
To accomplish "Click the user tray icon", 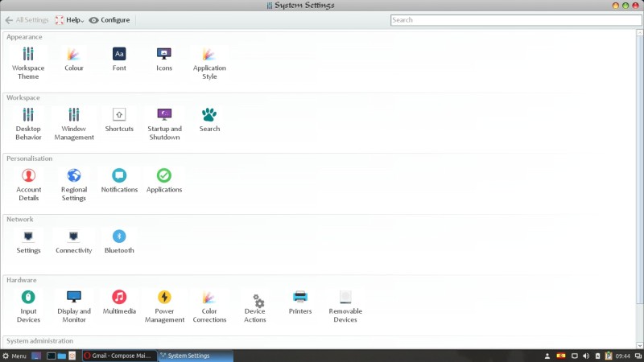I will pos(547,356).
